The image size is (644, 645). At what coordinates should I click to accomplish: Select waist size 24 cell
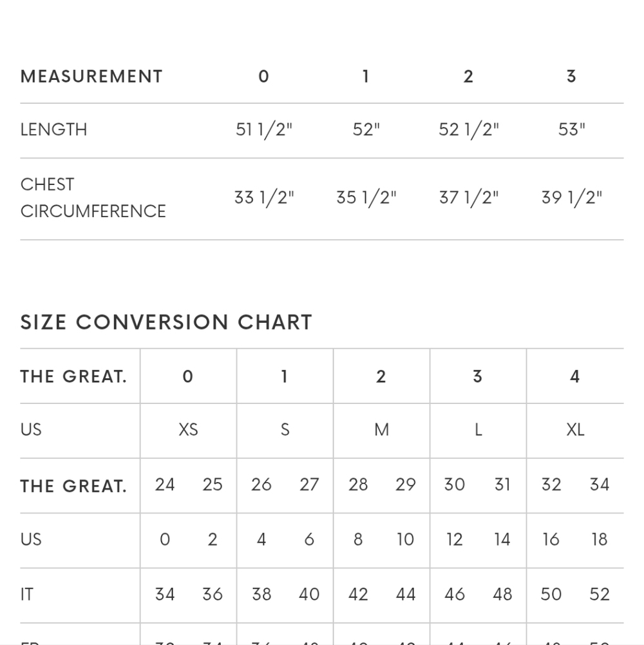pos(165,485)
